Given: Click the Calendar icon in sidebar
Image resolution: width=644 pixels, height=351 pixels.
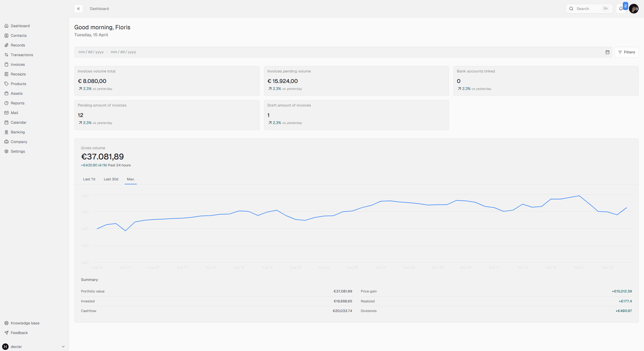Looking at the screenshot, I should point(6,122).
